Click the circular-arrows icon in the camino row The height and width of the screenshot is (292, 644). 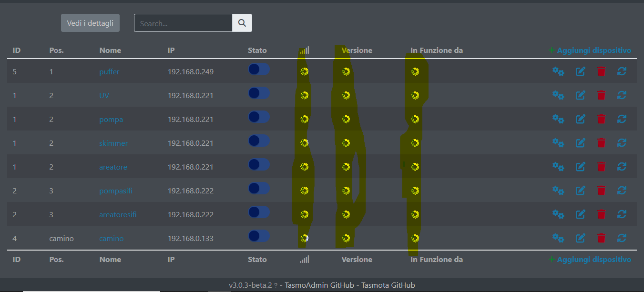(x=622, y=238)
